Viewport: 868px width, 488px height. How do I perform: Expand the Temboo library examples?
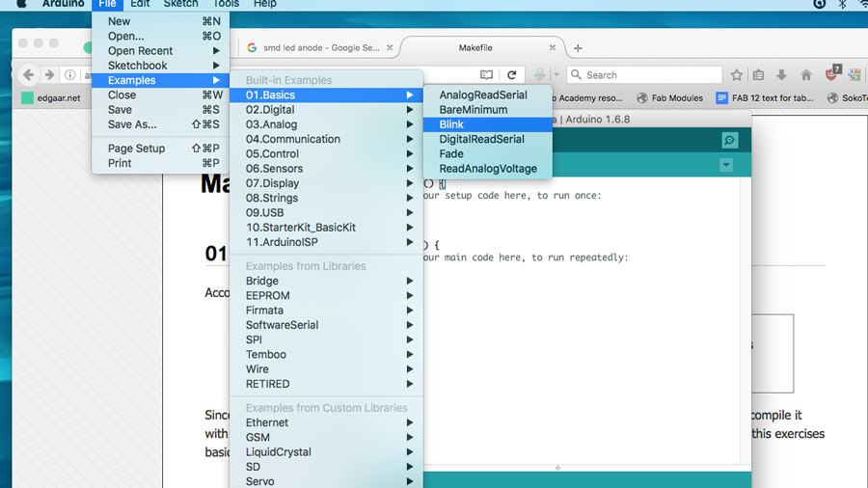[x=327, y=355]
